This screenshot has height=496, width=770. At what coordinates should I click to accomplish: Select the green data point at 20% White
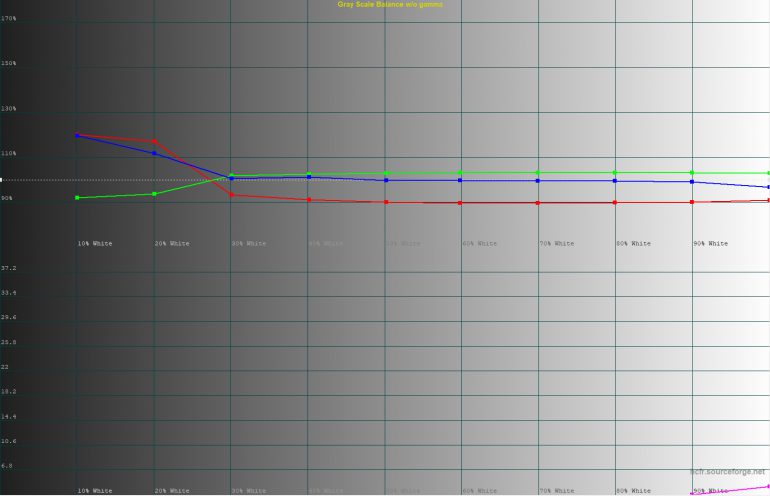154,194
